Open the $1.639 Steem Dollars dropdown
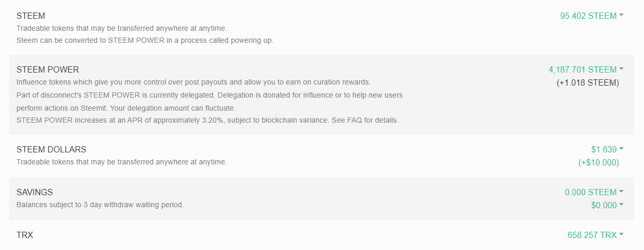This screenshot has width=644, height=250. pyautogui.click(x=604, y=149)
